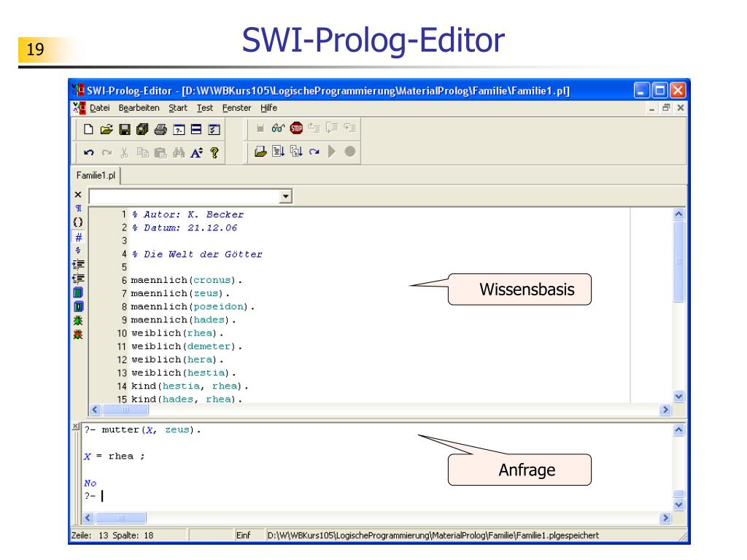Click the Prolog query window icon
This screenshot has height=560, width=747.
point(179,129)
